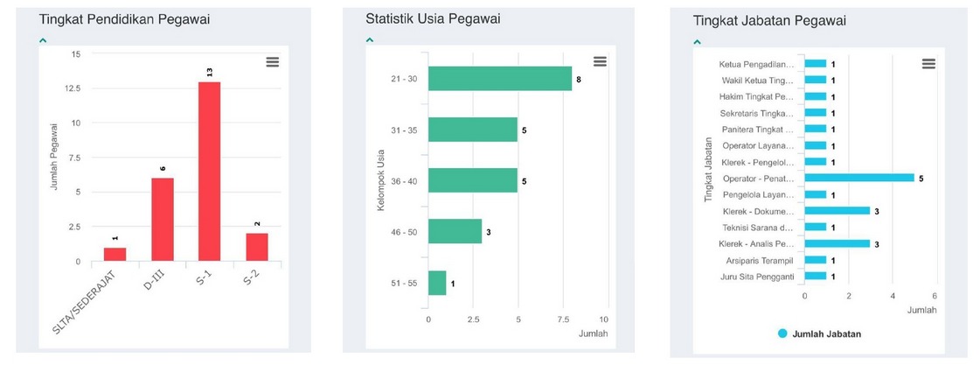
Task: Click the 46 - 50 age group bar
Action: pyautogui.click(x=455, y=231)
